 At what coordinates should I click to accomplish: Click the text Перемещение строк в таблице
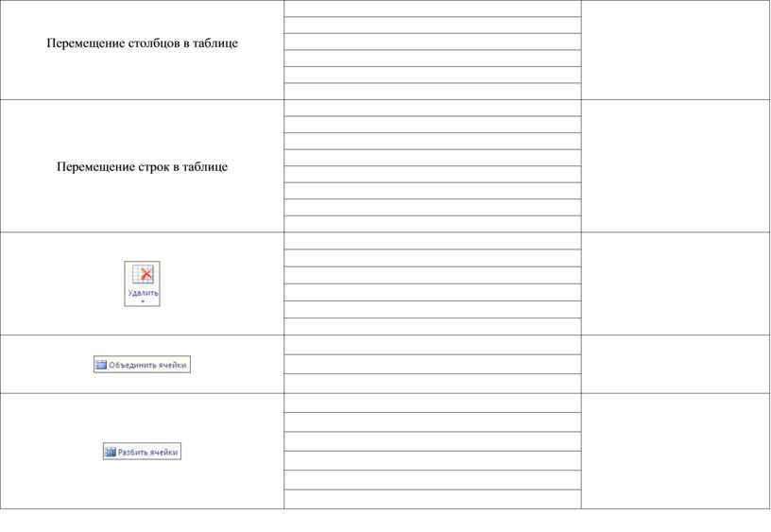coord(142,166)
